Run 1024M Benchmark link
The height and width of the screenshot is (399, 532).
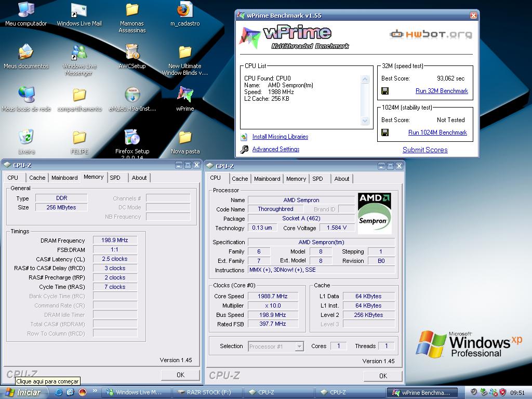tap(437, 132)
